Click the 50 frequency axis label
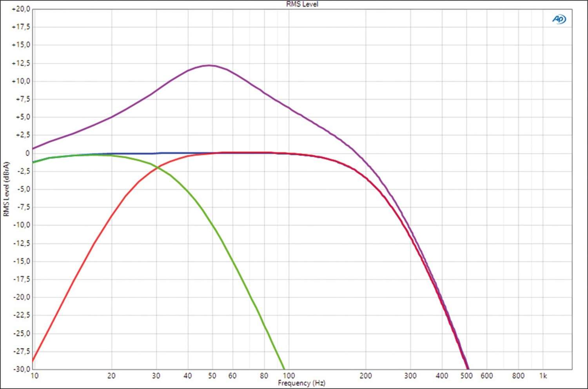 click(212, 376)
